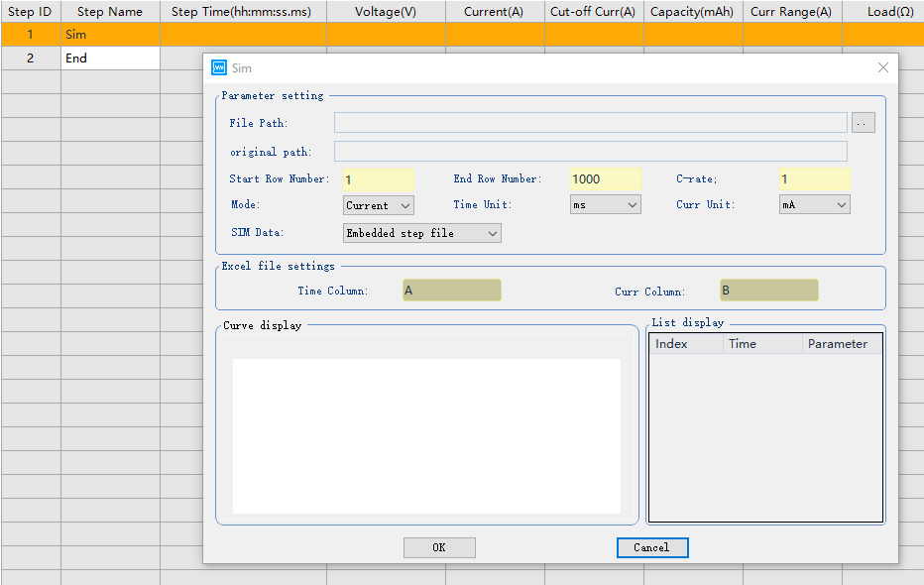Click the End Row Number field
The image size is (924, 585).
tap(605, 179)
